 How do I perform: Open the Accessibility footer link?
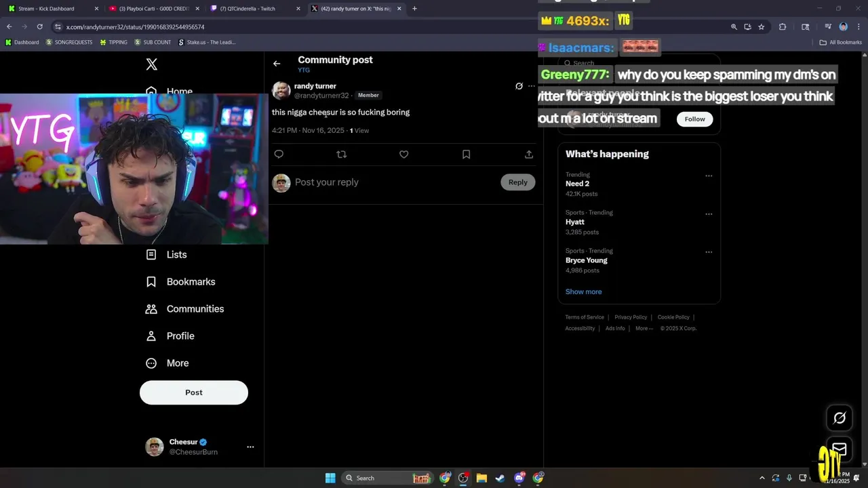point(580,329)
